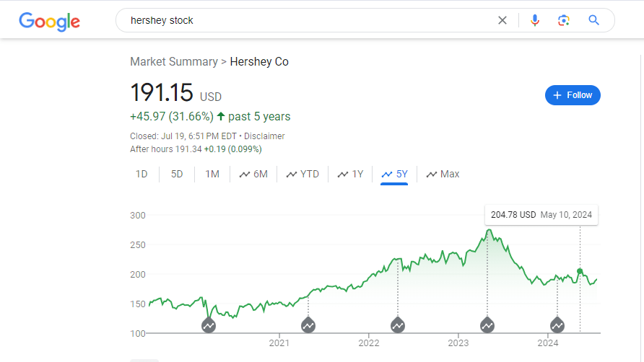
Task: Show the YTD chart range
Action: pyautogui.click(x=303, y=174)
